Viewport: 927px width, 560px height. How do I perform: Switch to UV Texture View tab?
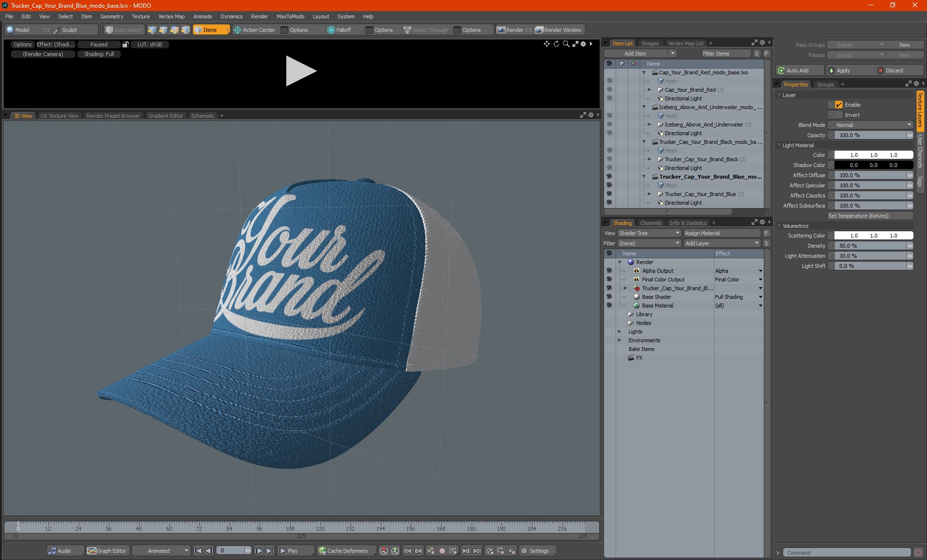pos(59,116)
